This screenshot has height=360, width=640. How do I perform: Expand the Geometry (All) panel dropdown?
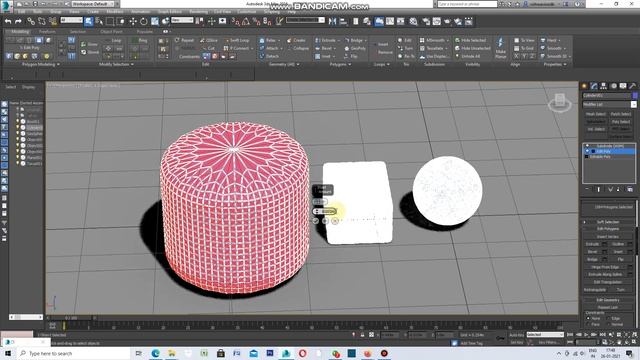(284, 64)
